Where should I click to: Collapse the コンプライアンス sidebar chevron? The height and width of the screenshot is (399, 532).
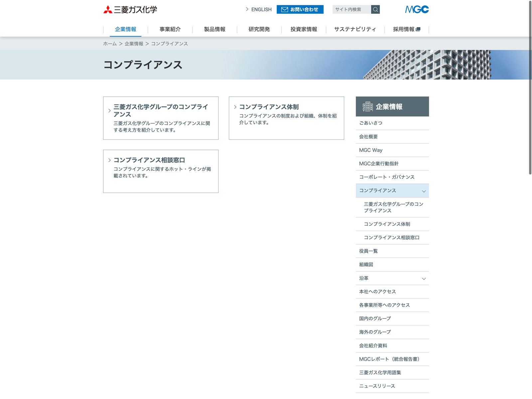[x=424, y=191]
